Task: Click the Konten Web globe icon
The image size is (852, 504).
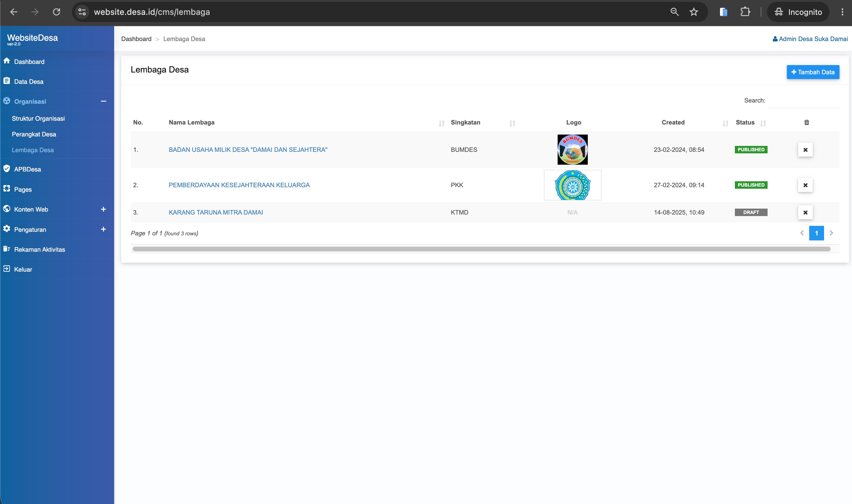Action: [7, 209]
